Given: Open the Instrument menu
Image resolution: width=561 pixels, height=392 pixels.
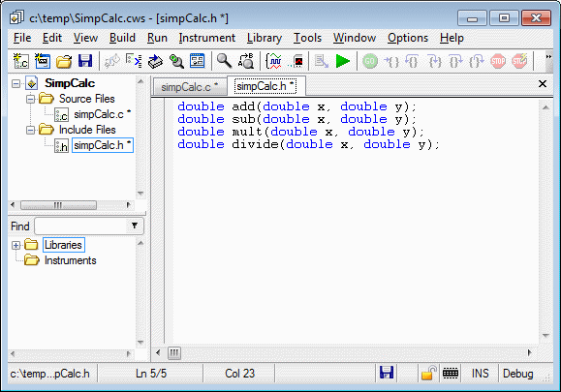Looking at the screenshot, I should coord(206,38).
